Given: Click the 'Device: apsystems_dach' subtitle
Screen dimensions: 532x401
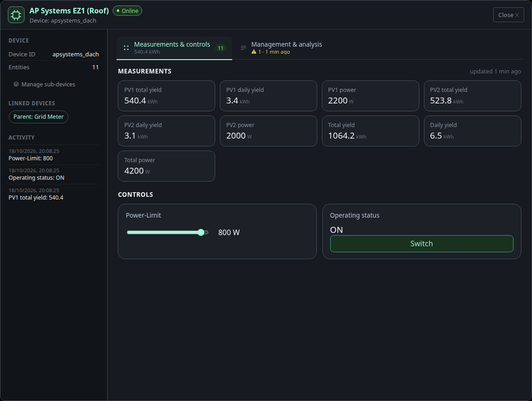Looking at the screenshot, I should [63, 21].
